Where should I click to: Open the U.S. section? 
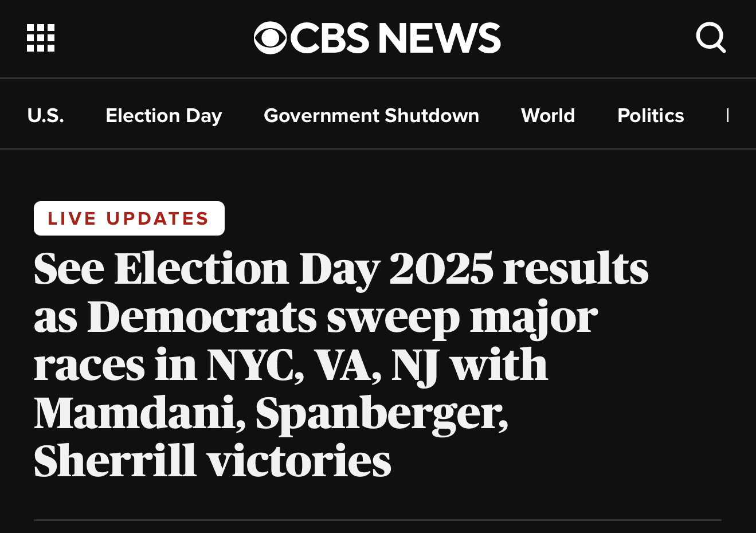click(x=45, y=115)
